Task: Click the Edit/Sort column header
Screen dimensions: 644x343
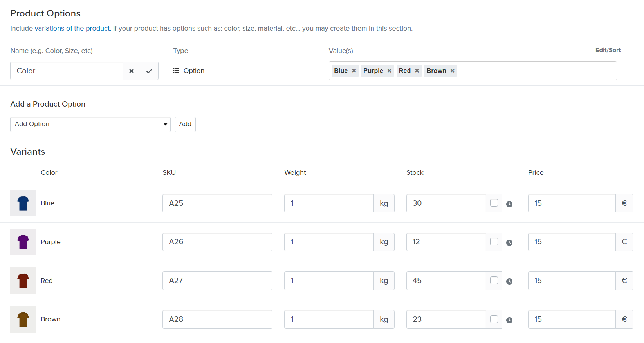Action: pos(608,50)
